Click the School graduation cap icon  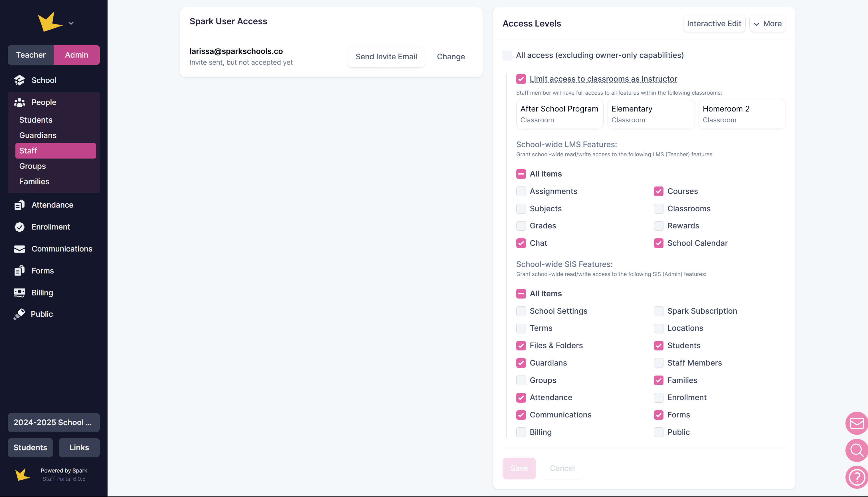tap(19, 80)
